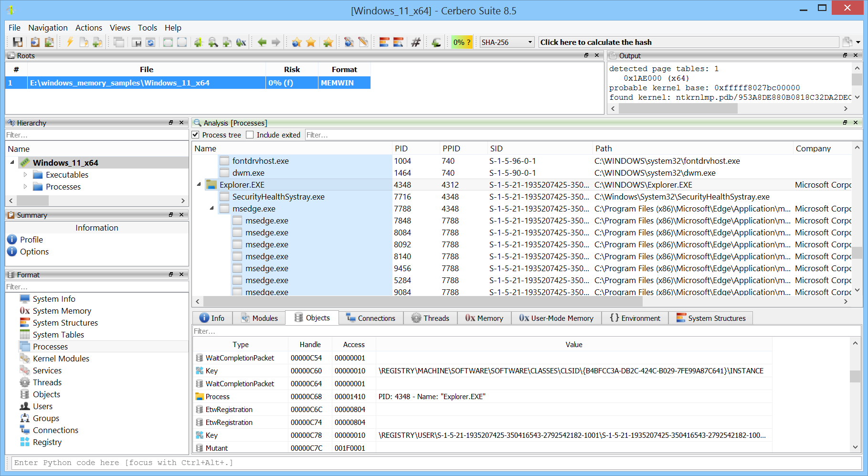
Task: Click the 0% risk indicator button
Action: [x=461, y=42]
